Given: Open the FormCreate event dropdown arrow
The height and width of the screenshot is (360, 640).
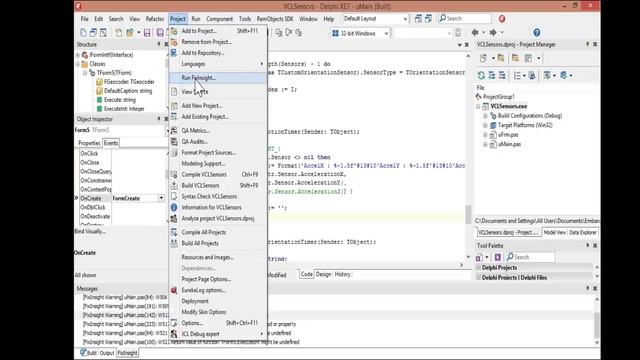Looking at the screenshot, I should click(x=161, y=198).
